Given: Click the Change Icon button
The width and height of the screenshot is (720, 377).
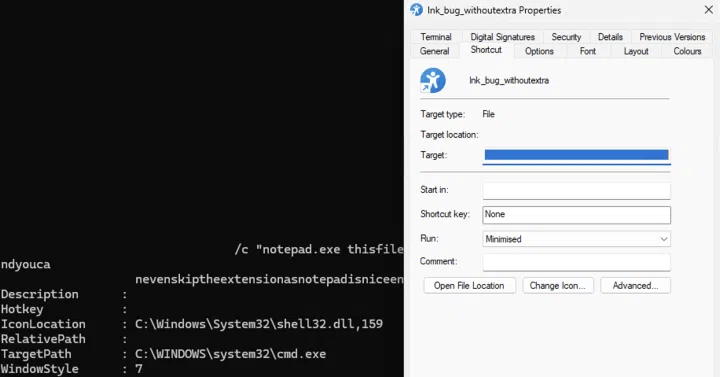Looking at the screenshot, I should [x=557, y=286].
